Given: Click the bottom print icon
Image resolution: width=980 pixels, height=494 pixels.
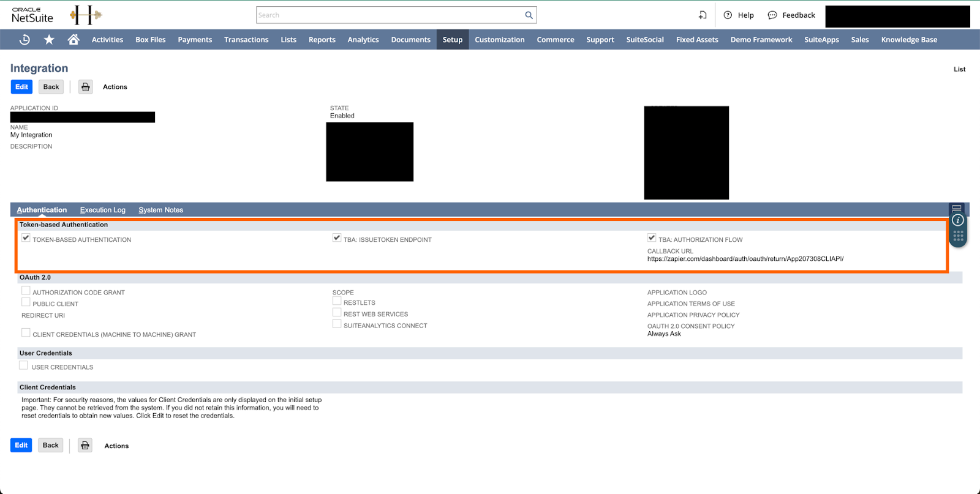Looking at the screenshot, I should (85, 446).
